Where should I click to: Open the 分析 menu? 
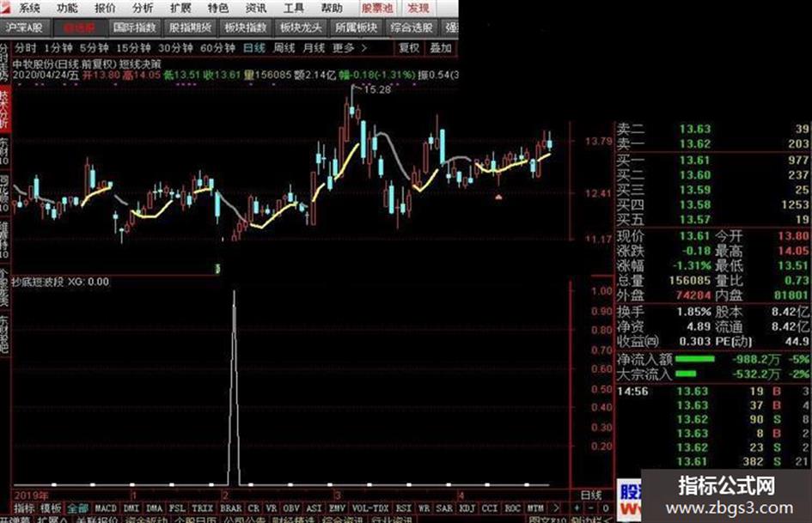pos(143,8)
